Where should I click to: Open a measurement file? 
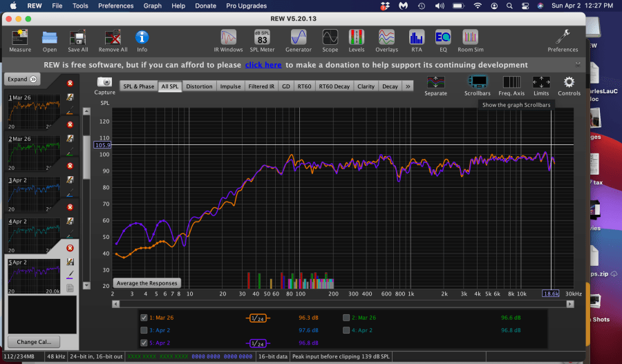pyautogui.click(x=50, y=41)
